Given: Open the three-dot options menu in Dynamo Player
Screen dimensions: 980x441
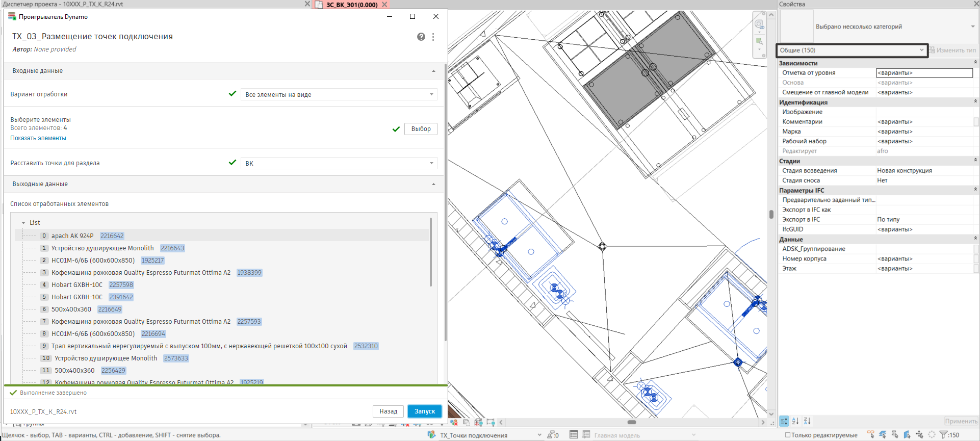Looking at the screenshot, I should [x=433, y=37].
